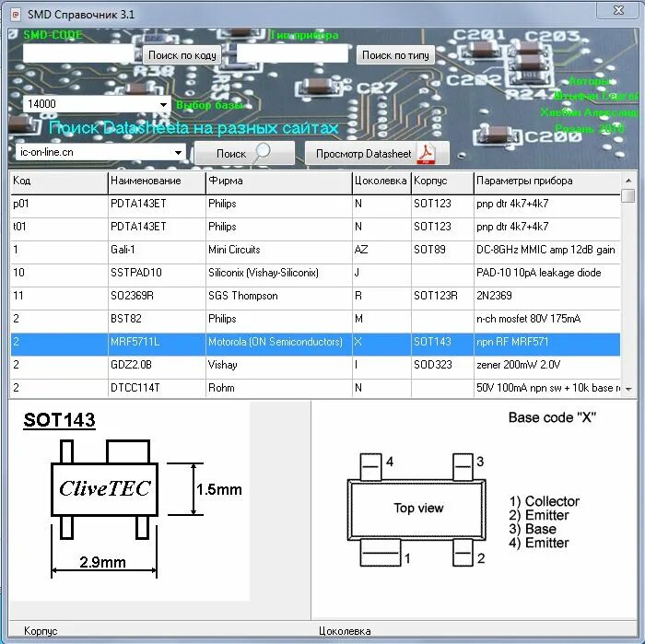The width and height of the screenshot is (645, 644).
Task: Click the magnifier icon on Поиск button
Action: pyautogui.click(x=262, y=152)
